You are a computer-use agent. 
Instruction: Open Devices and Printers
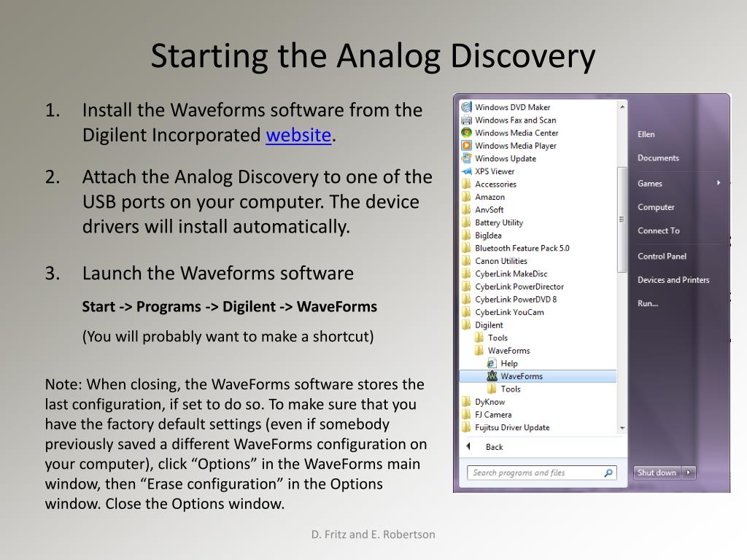pos(673,280)
